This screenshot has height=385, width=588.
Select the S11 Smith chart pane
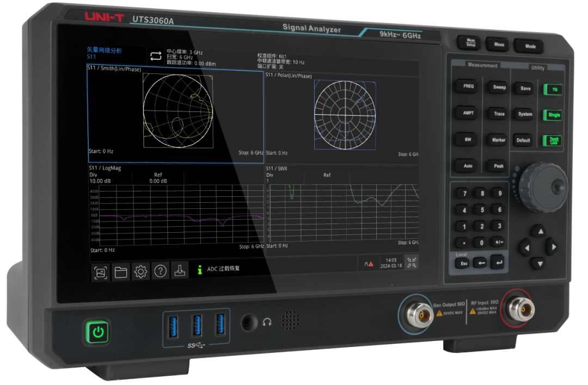coord(175,114)
